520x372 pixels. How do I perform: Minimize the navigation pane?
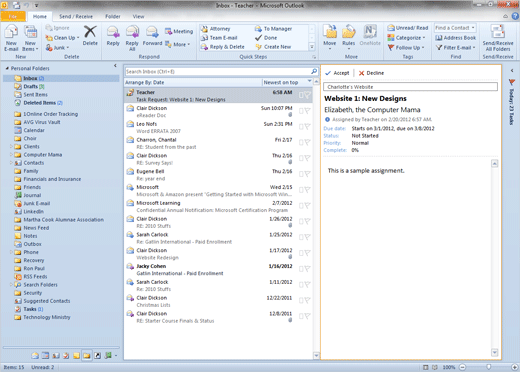[x=115, y=66]
